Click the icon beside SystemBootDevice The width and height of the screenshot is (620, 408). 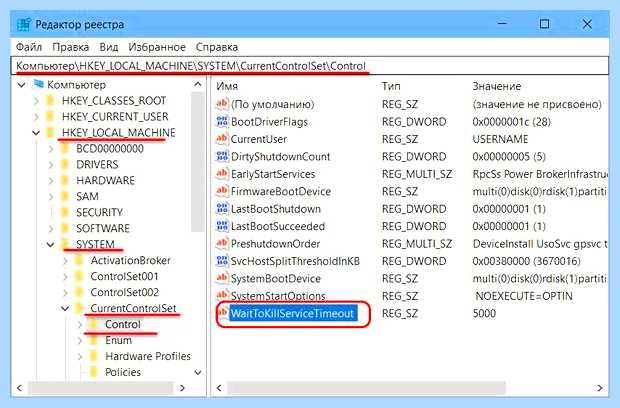pos(222,278)
